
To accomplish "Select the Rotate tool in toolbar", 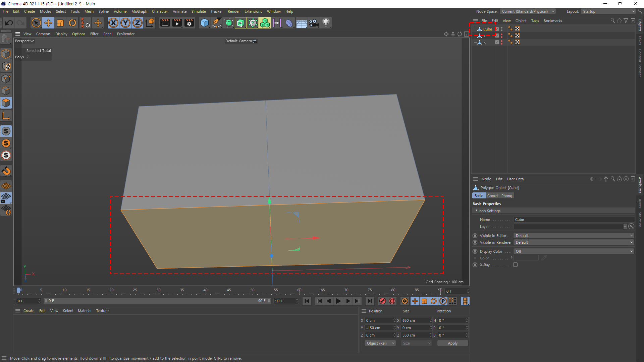I will coord(72,23).
